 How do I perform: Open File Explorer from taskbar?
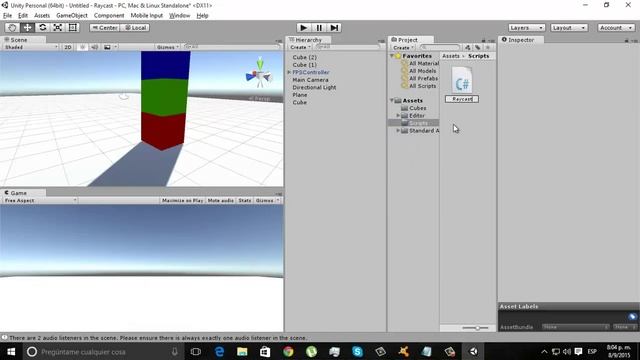(x=242, y=351)
